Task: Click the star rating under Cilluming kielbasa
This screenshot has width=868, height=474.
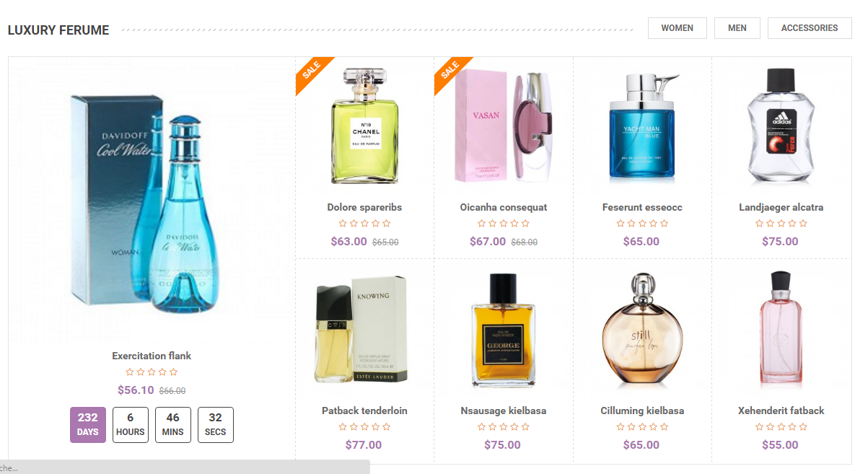Action: (x=642, y=427)
